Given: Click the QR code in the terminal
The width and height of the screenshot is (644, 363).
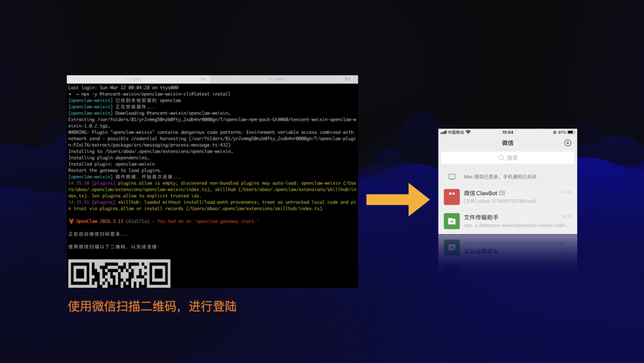Looking at the screenshot, I should tap(119, 273).
